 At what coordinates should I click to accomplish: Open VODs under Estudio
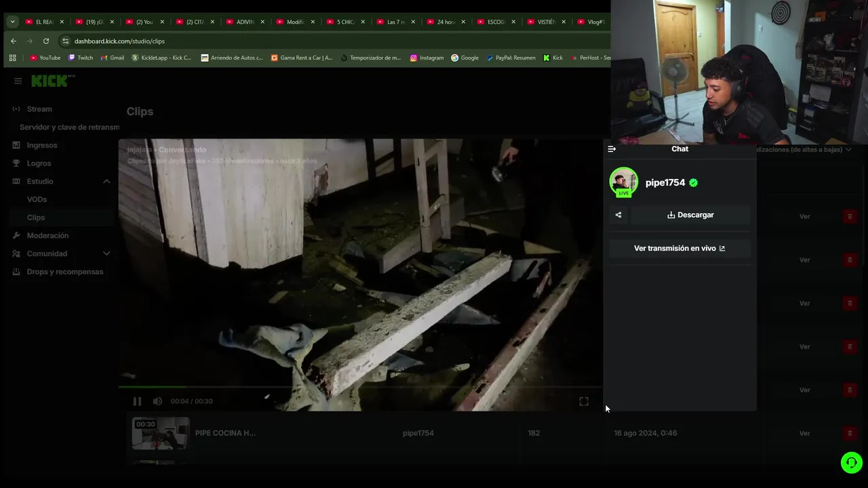37,199
